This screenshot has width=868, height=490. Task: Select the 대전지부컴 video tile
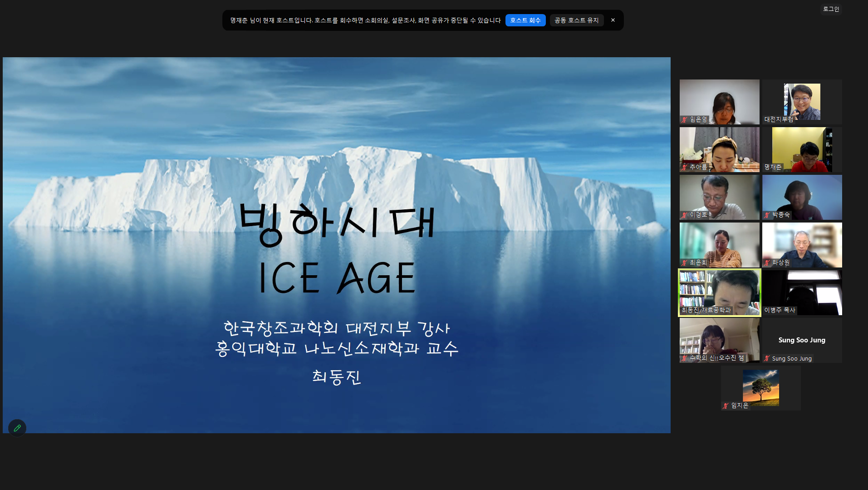[801, 101]
